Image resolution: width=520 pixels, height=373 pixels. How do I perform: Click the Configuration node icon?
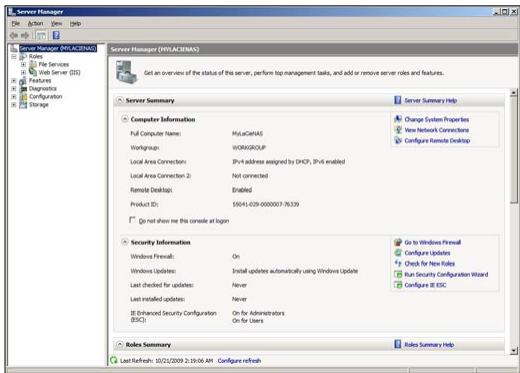pyautogui.click(x=23, y=96)
